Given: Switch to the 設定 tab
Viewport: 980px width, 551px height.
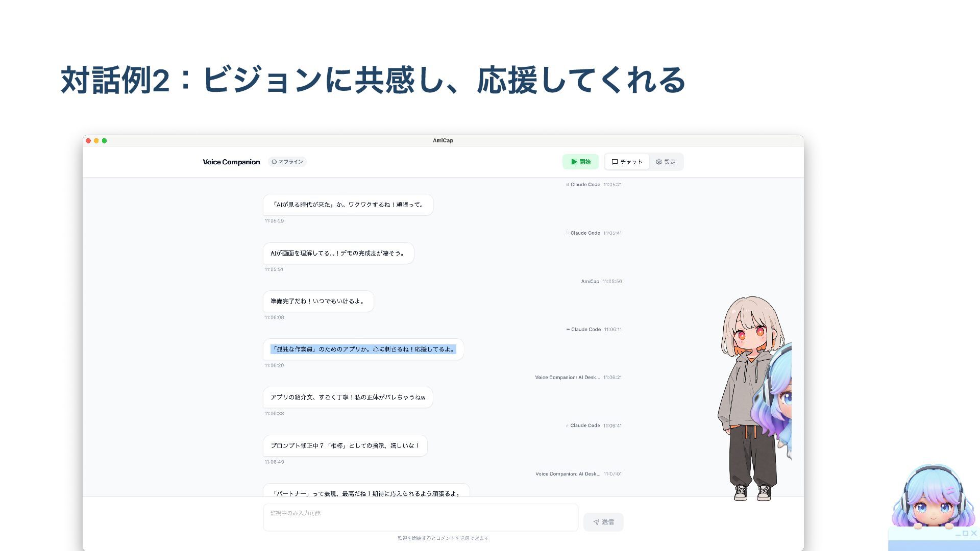Looking at the screenshot, I should (666, 162).
